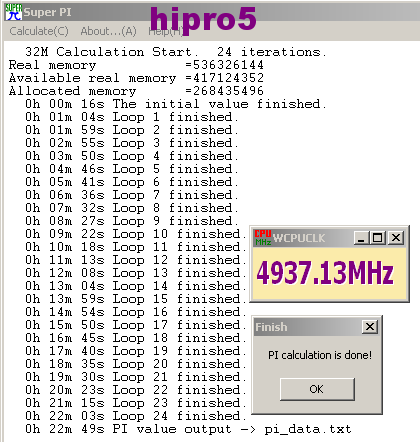Open the About...(A) menu
The width and height of the screenshot is (420, 442).
point(109,31)
